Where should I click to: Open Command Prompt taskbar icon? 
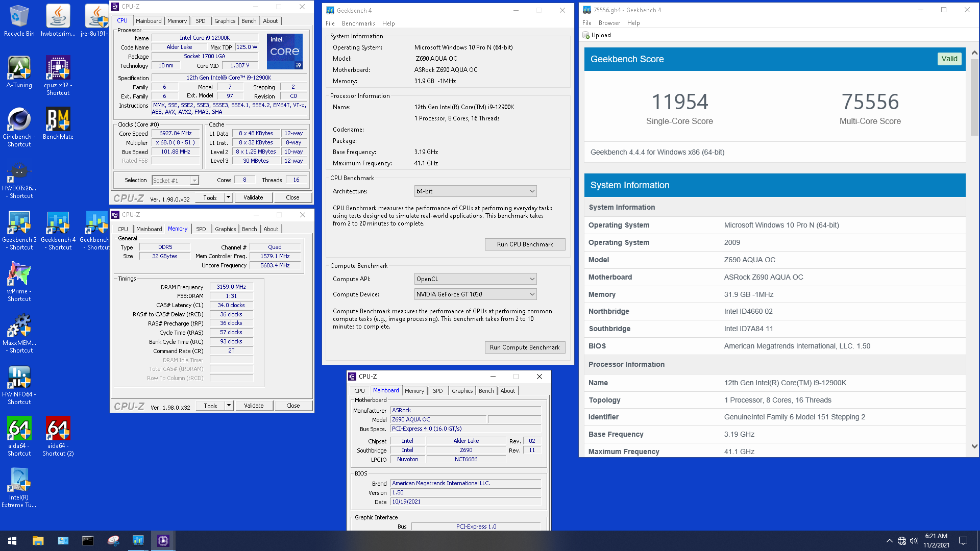pyautogui.click(x=88, y=541)
